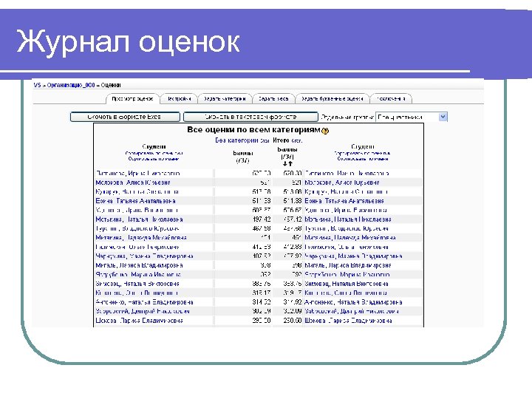The width and height of the screenshot is (532, 399).
Task: Open the Отдельные группы dropdown
Action: (x=412, y=117)
